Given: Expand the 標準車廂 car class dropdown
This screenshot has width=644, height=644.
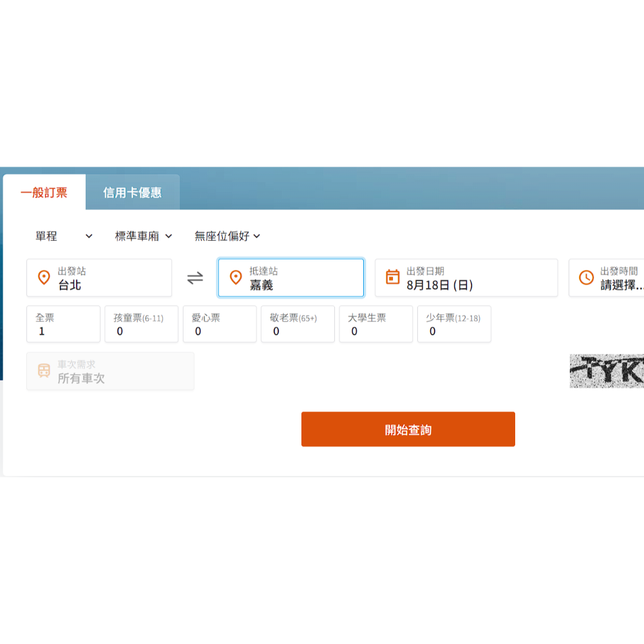Looking at the screenshot, I should (143, 236).
